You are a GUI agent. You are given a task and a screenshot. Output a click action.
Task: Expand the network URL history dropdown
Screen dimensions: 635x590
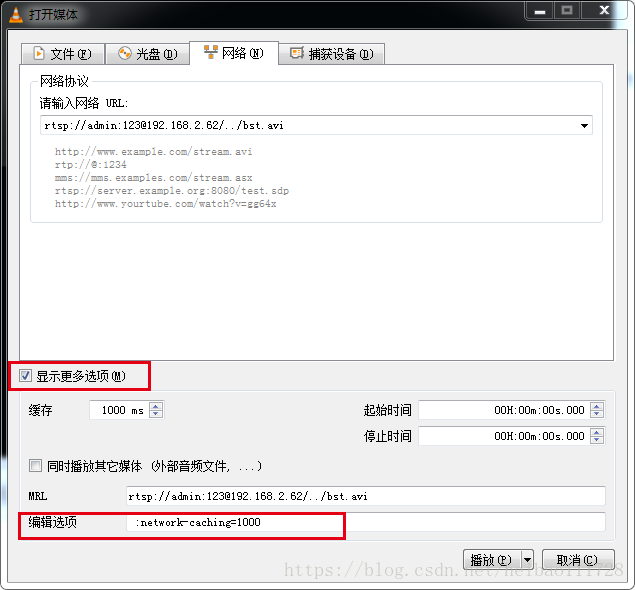click(x=584, y=126)
